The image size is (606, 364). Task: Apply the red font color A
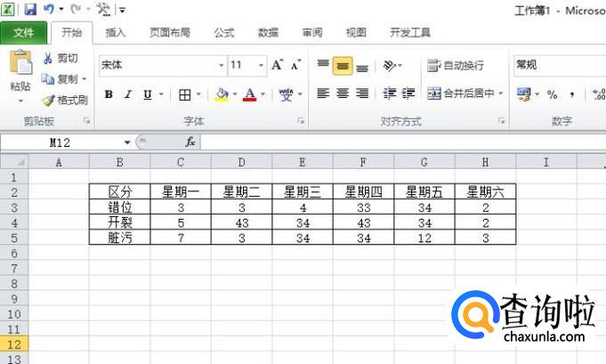click(250, 94)
